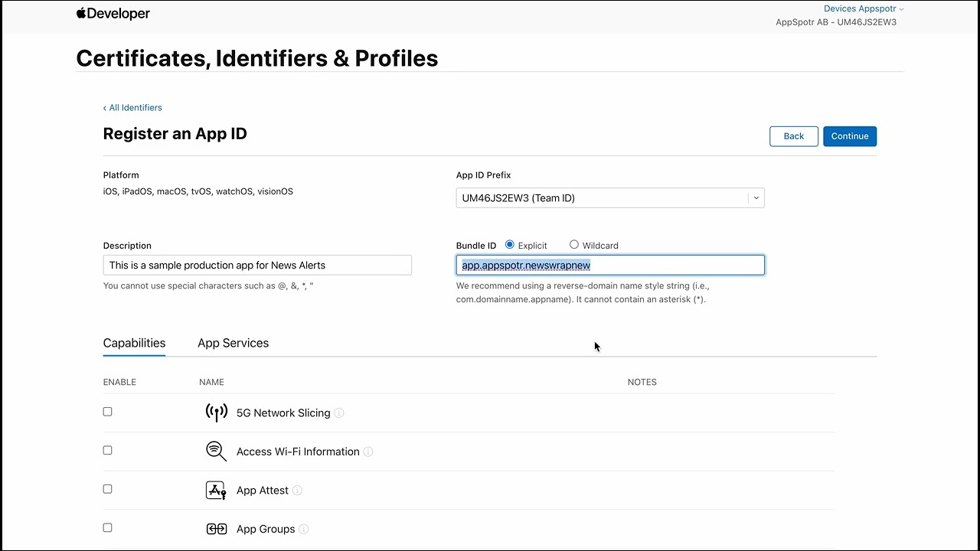The image size is (980, 551).
Task: Click the 5G Network Slicing label
Action: click(x=283, y=413)
